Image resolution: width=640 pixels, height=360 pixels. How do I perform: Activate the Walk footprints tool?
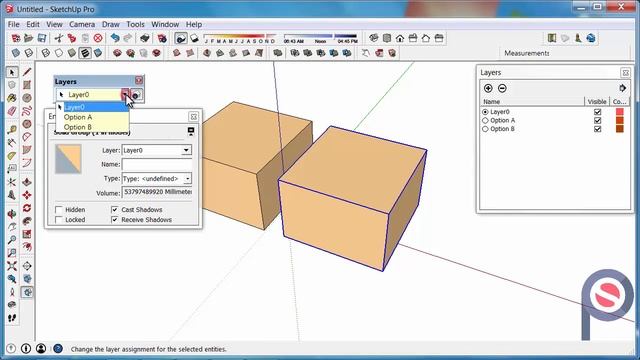click(x=12, y=318)
